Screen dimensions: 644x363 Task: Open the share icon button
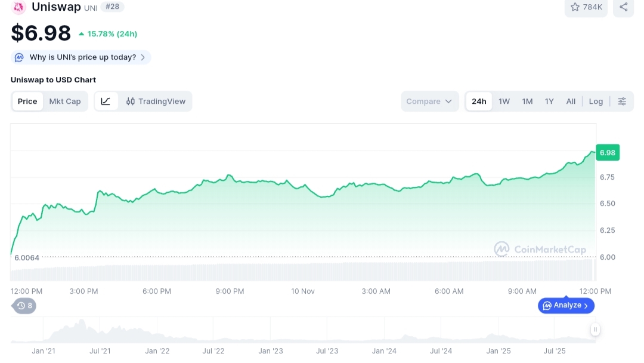(624, 7)
